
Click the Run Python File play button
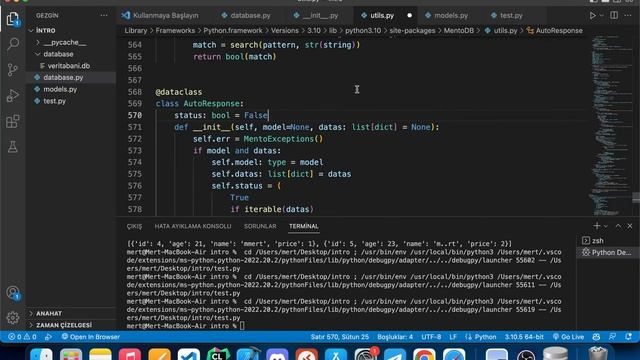tap(592, 16)
